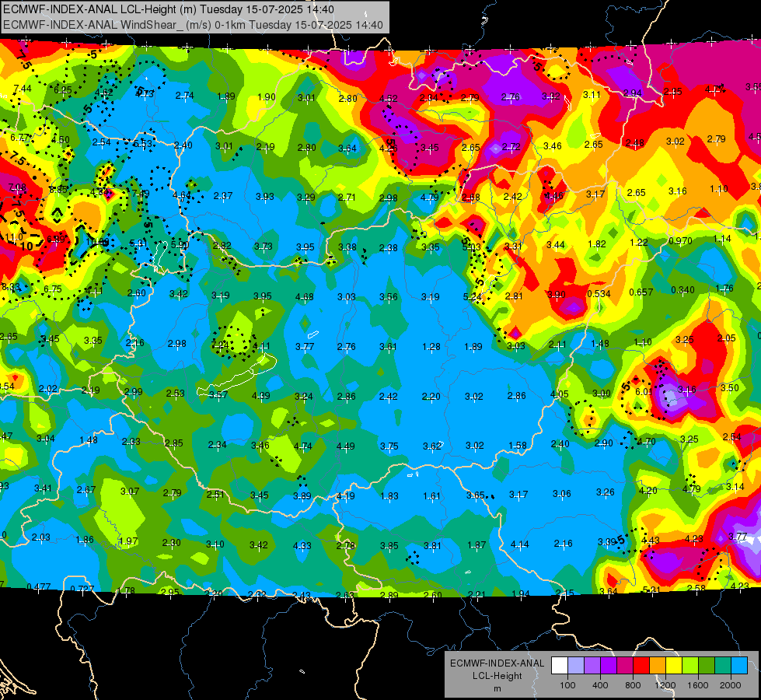
Task: Click the wind shear value 7.24
Action: (x=220, y=345)
